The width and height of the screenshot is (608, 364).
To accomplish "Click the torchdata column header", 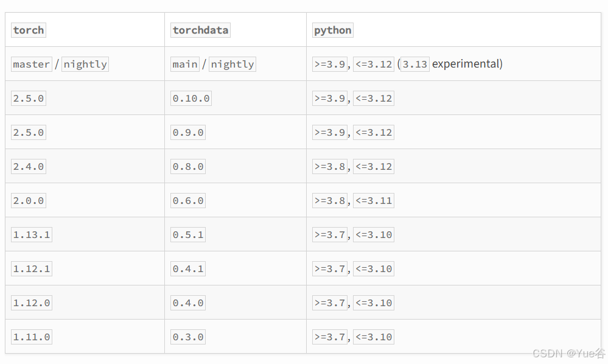I will click(x=201, y=30).
